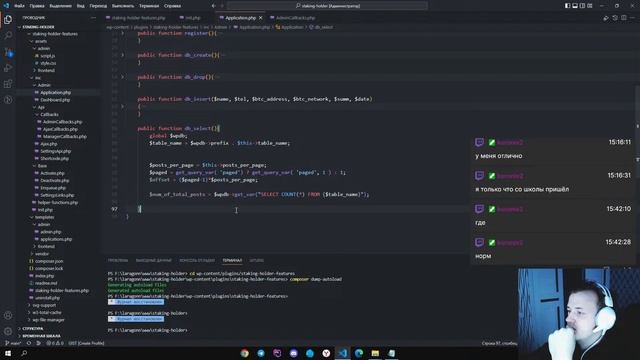640x360 pixels.
Task: Open Yandex browser from the taskbar
Action: [x=326, y=353]
